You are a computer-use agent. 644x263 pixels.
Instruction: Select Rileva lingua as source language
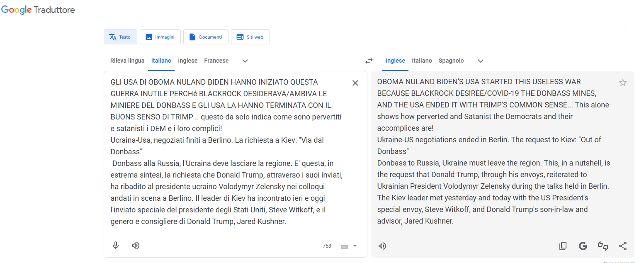[x=127, y=61]
